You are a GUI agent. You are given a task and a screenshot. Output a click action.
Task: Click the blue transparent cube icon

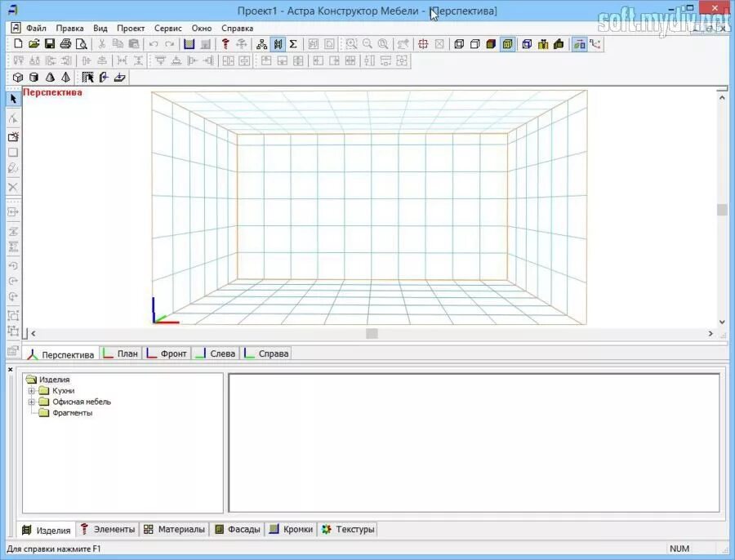(x=527, y=44)
